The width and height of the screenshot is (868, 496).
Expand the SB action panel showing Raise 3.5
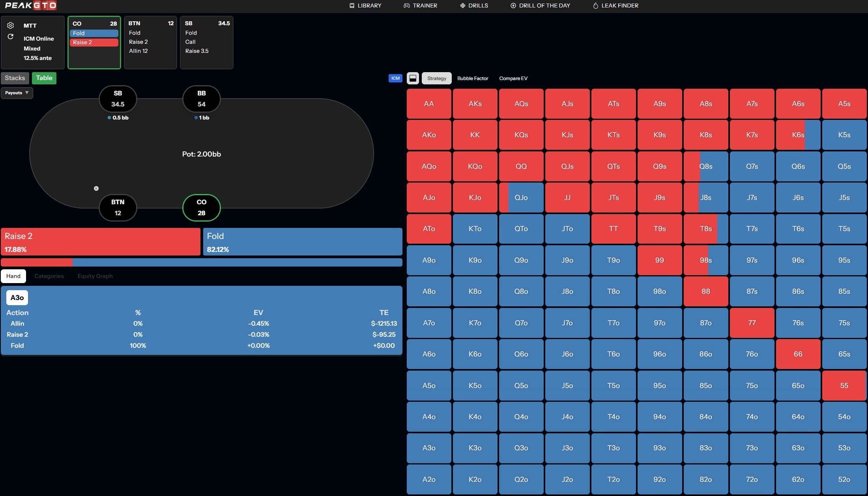[x=207, y=43]
